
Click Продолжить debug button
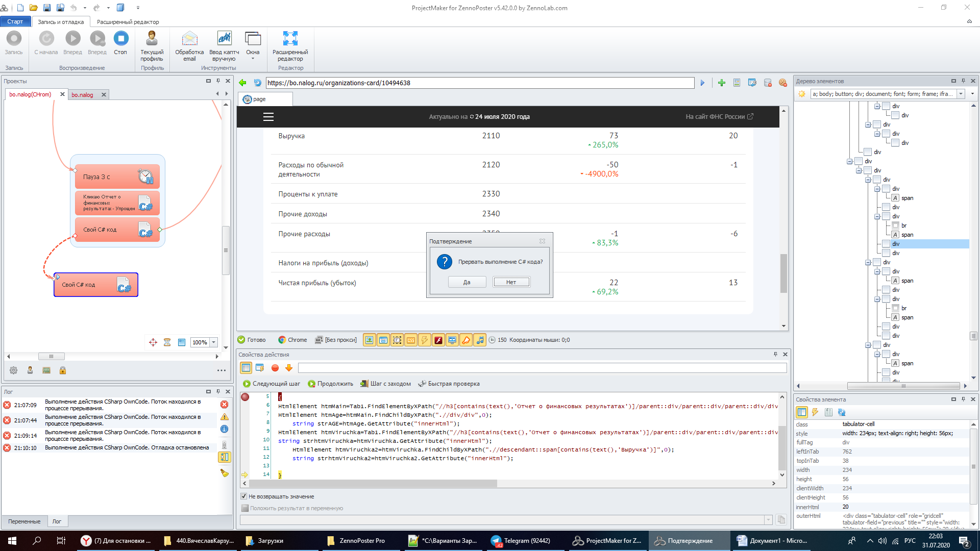click(x=330, y=384)
